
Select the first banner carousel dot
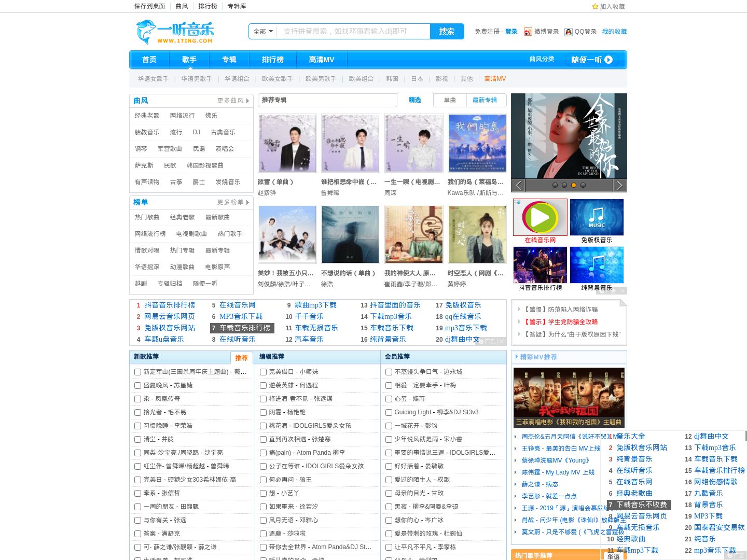(555, 185)
